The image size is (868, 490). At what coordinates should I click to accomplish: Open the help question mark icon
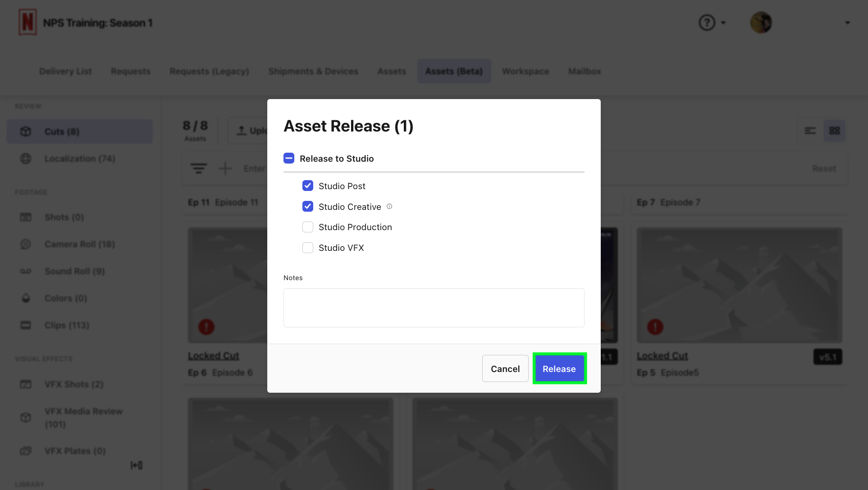(x=707, y=23)
